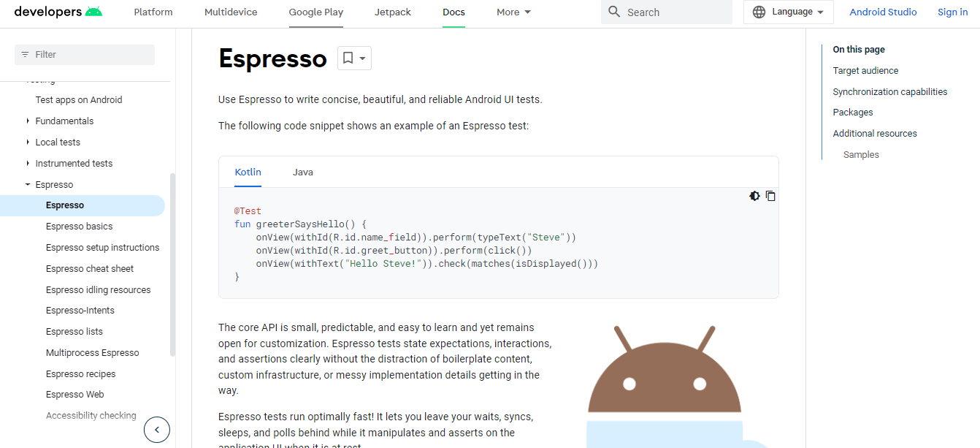Viewport: 980px width, 448px height.
Task: Click the globe Language icon
Action: pyautogui.click(x=759, y=12)
